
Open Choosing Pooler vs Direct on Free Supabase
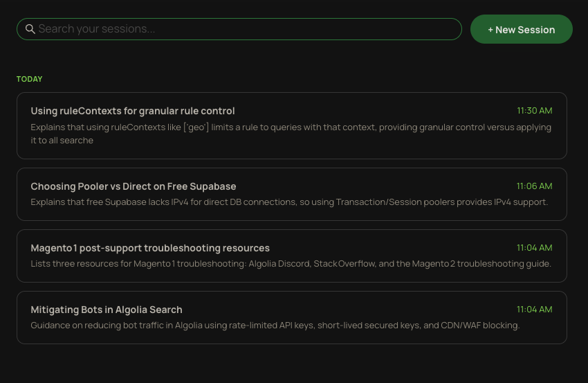click(x=292, y=194)
